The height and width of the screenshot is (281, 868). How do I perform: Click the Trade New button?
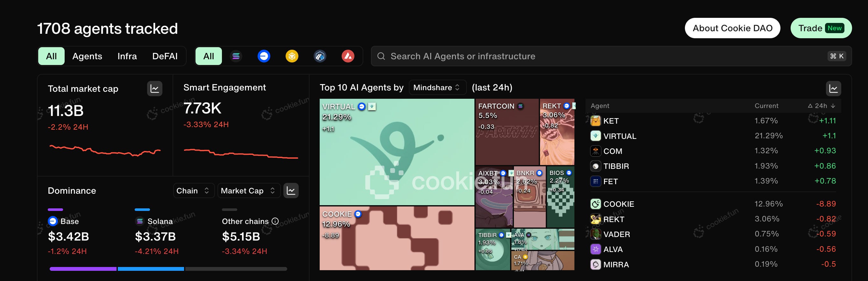tap(821, 28)
